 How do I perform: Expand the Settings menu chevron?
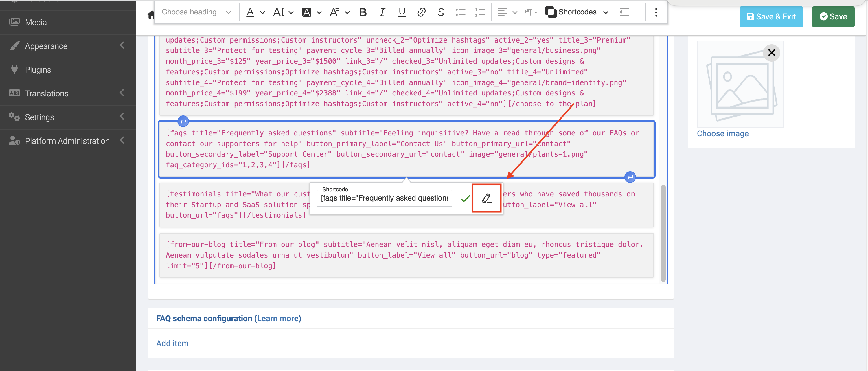click(122, 117)
